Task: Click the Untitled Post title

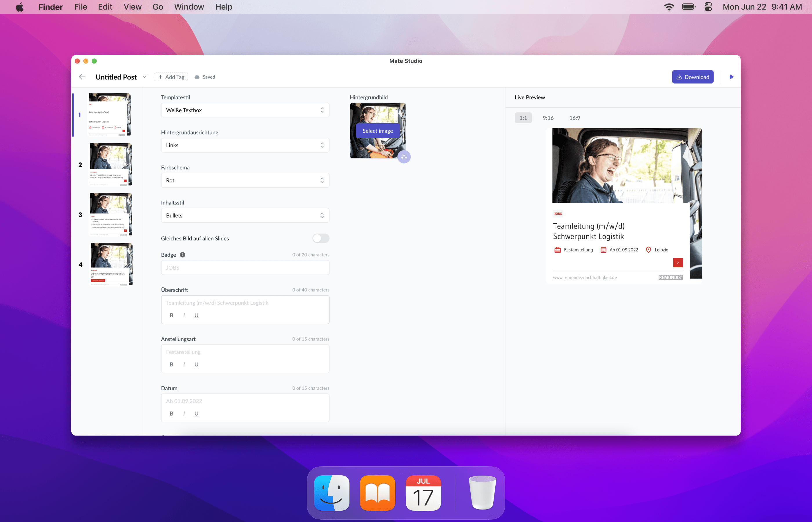Action: (x=116, y=77)
